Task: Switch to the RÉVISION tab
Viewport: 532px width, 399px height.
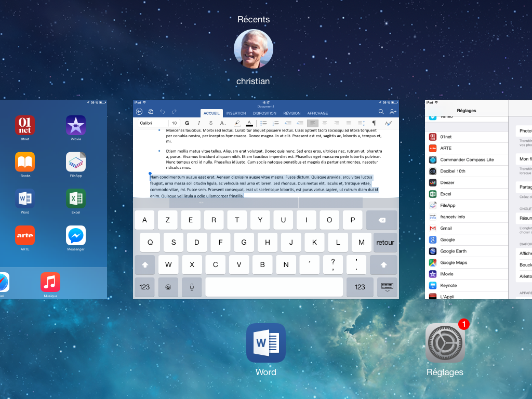Action: 292,113
